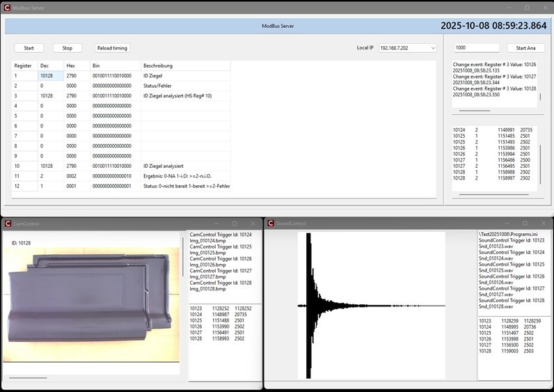
Task: Select the Dec cell 10128 of register 1
Action: (x=51, y=76)
